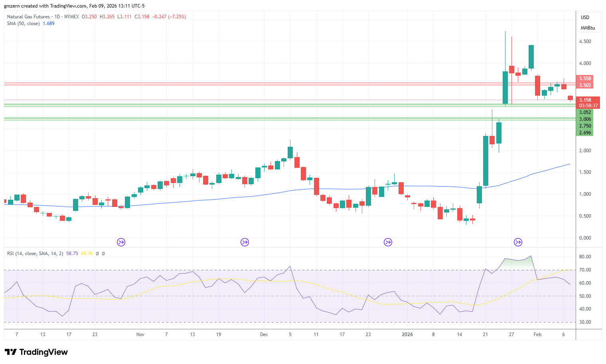Click the SMA value 1.689
Viewport: 606px width, 364px height.
coord(49,24)
